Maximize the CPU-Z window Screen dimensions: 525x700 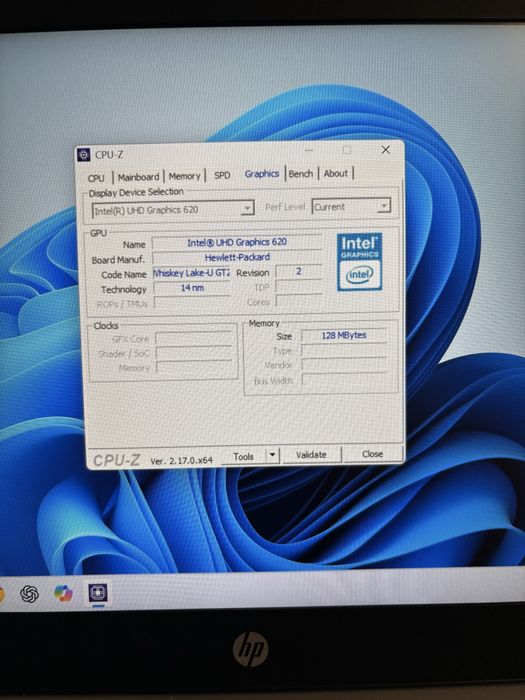tap(347, 150)
